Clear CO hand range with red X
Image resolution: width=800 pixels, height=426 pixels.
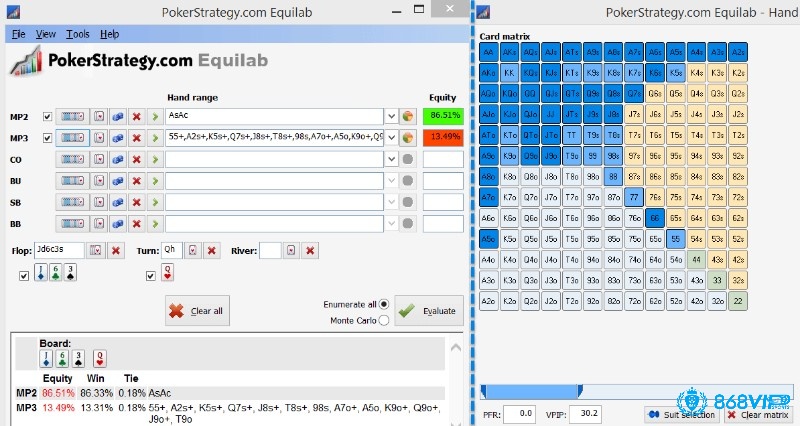point(136,160)
